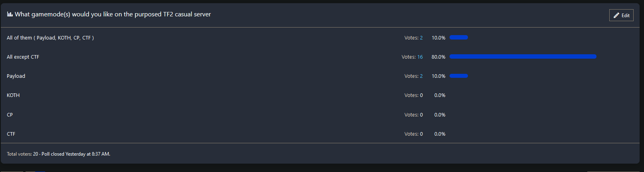The image size is (644, 172).
Task: Click the Edit button with the pencil icon
Action: [621, 15]
